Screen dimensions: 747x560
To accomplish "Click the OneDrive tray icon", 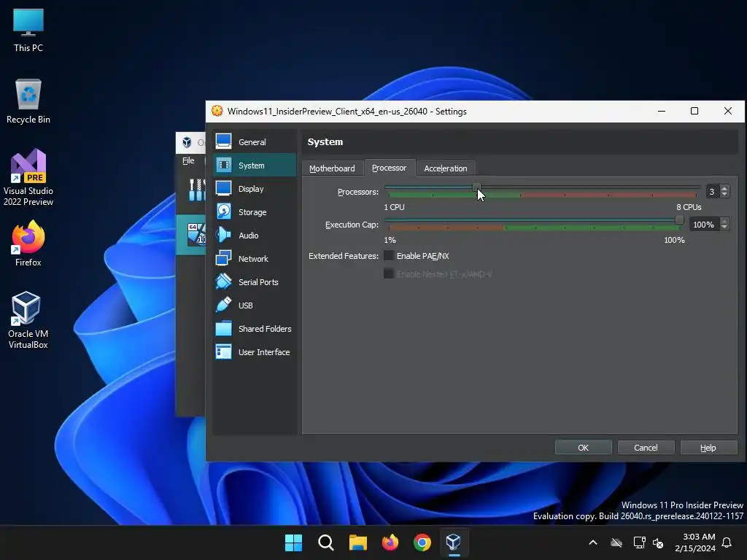I will point(616,542).
